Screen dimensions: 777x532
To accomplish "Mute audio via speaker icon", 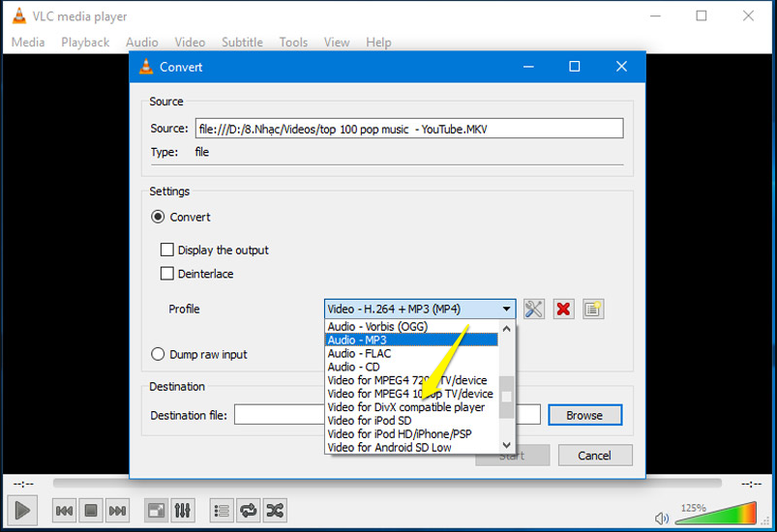I will 661,518.
